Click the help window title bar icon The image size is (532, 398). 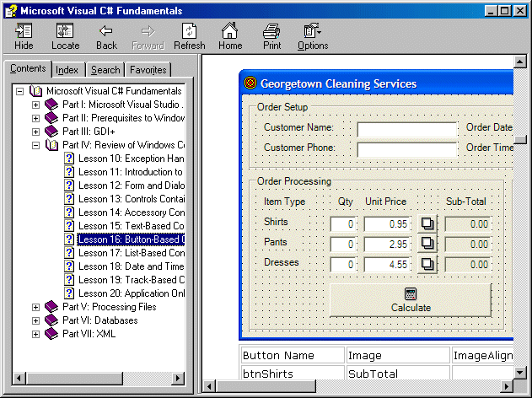11,11
